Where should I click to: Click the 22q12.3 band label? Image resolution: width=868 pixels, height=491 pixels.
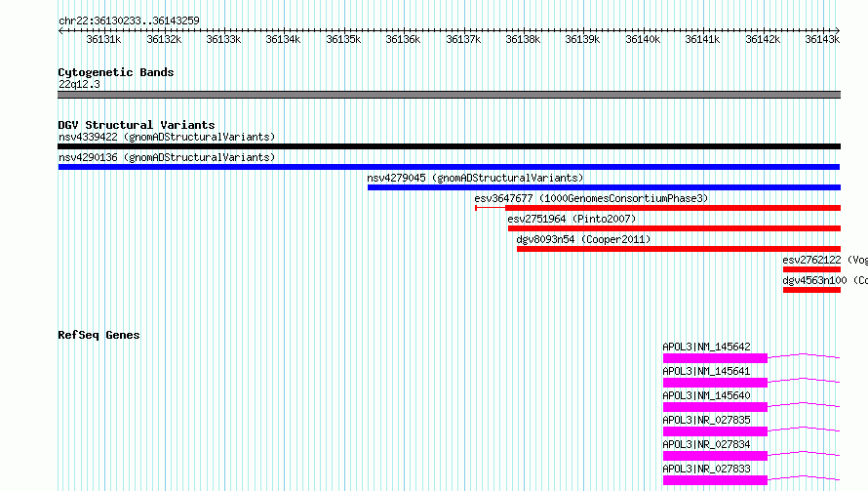79,84
